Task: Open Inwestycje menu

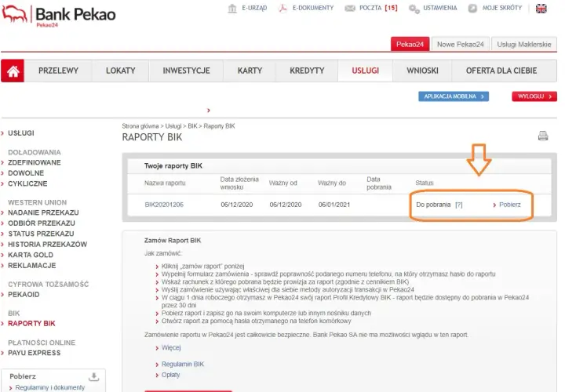Action: (186, 71)
